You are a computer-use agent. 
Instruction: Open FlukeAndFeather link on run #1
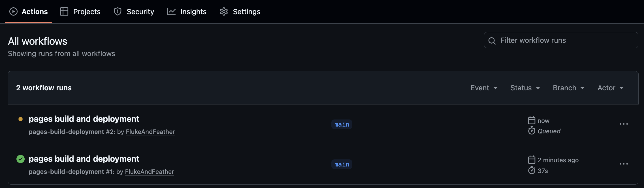[149, 172]
